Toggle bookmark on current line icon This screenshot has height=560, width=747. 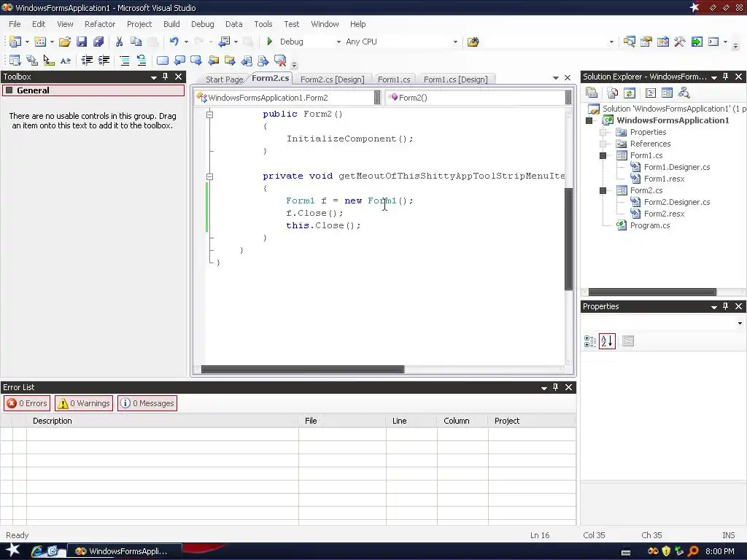click(163, 61)
